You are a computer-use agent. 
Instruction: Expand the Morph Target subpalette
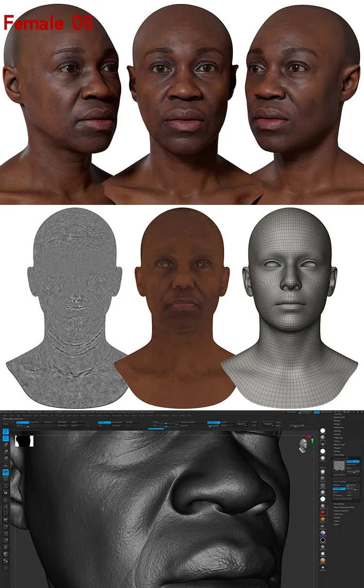[x=339, y=444]
